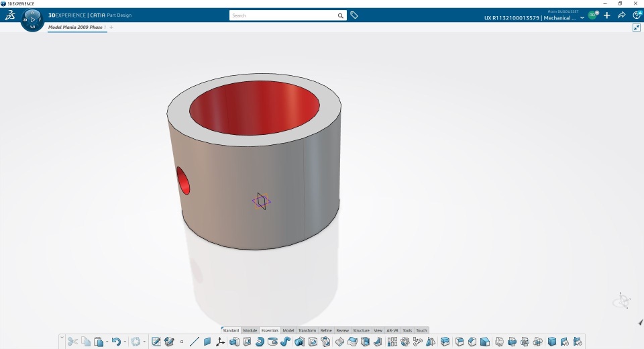Switch to the Structure toolbar tab
The height and width of the screenshot is (349, 644).
pyautogui.click(x=362, y=330)
